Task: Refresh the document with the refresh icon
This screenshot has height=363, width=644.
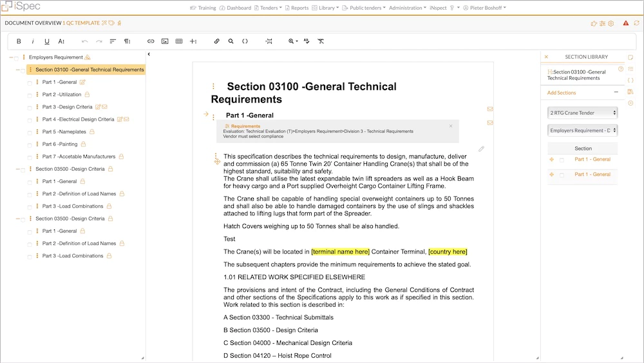Action: click(x=637, y=23)
